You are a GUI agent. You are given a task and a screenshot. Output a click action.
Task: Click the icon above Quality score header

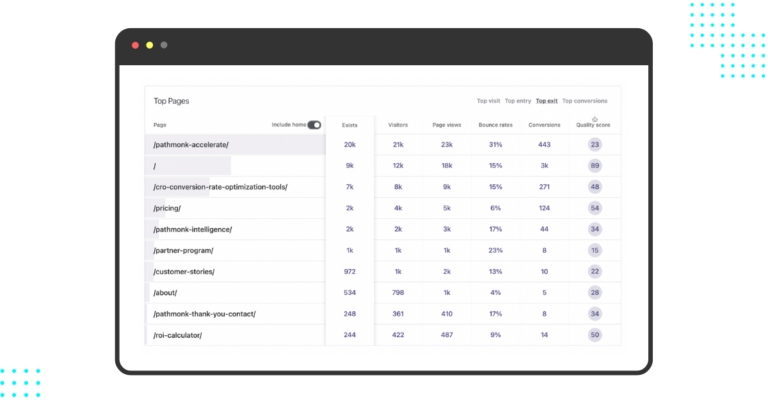595,118
